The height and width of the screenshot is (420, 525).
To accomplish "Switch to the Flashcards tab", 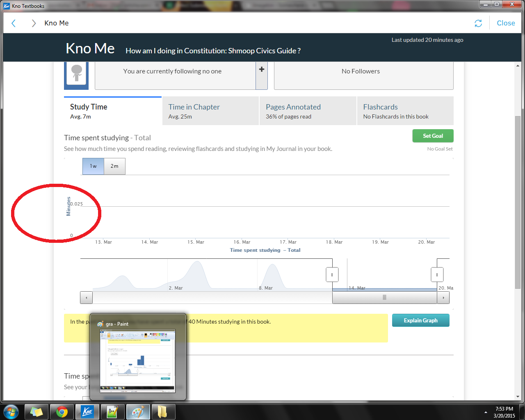I will 405,111.
